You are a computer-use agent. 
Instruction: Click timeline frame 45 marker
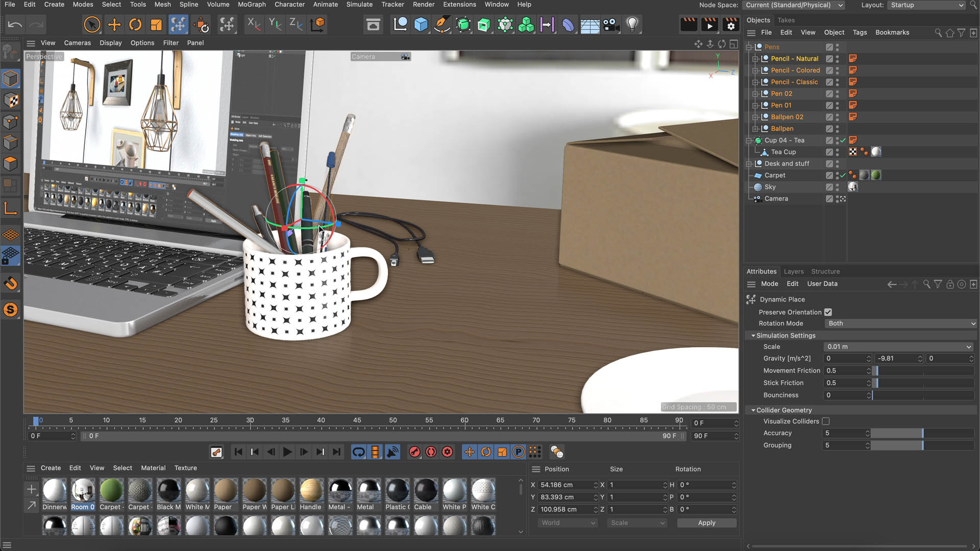tap(356, 420)
